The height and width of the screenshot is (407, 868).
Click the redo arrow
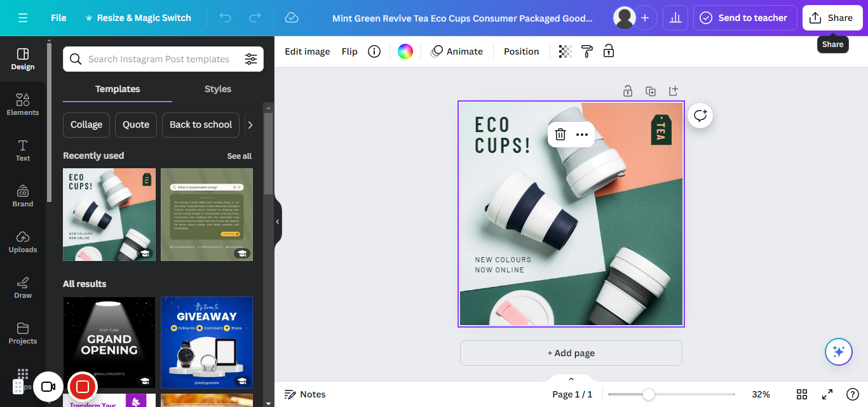click(x=255, y=18)
